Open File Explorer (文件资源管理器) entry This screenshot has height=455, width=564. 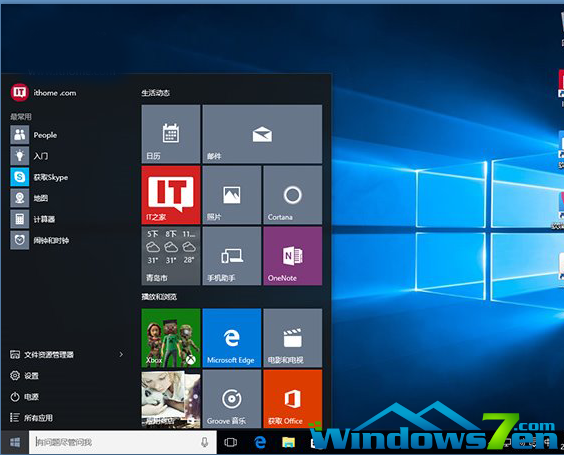tap(42, 355)
